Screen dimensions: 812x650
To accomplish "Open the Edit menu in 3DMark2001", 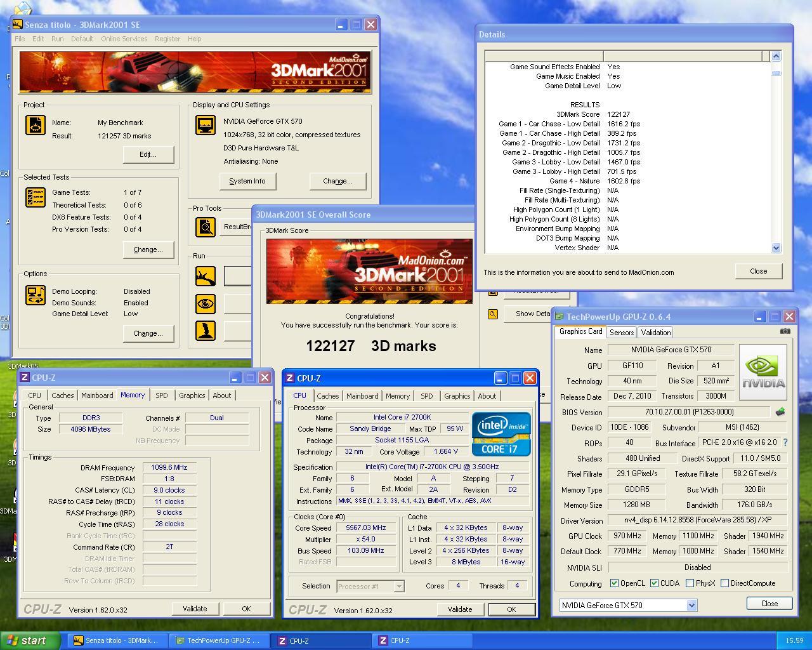I will point(39,39).
